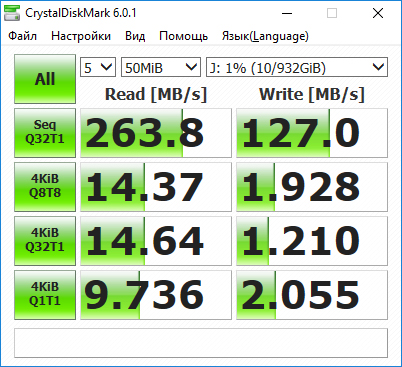Viewport: 402px width, 367px height.
Task: Click the Seq read result 263.8
Action: click(x=156, y=133)
